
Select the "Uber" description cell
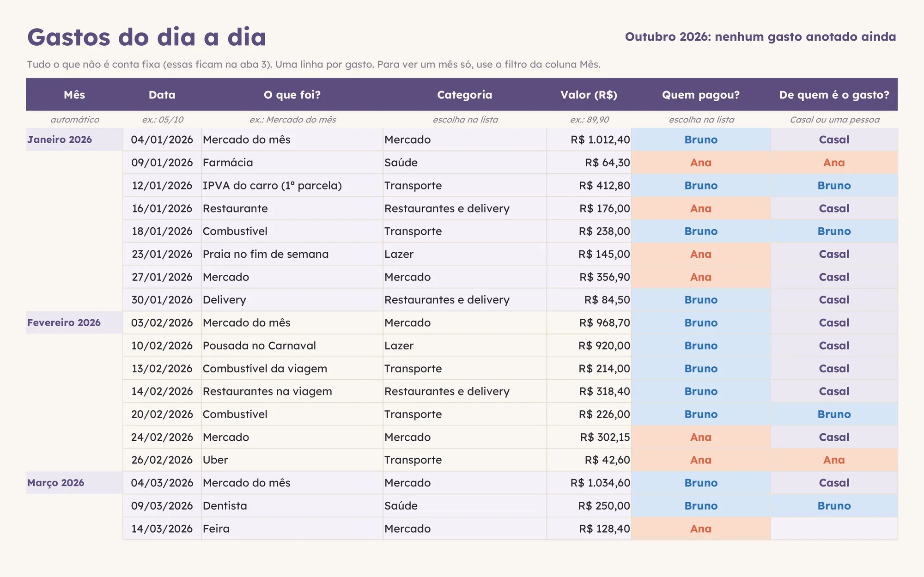pyautogui.click(x=292, y=460)
